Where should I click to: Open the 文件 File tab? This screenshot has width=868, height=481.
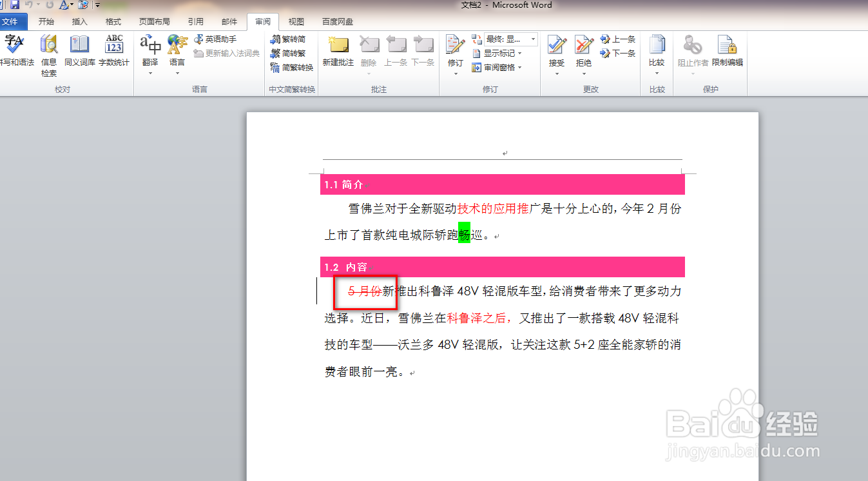(14, 22)
